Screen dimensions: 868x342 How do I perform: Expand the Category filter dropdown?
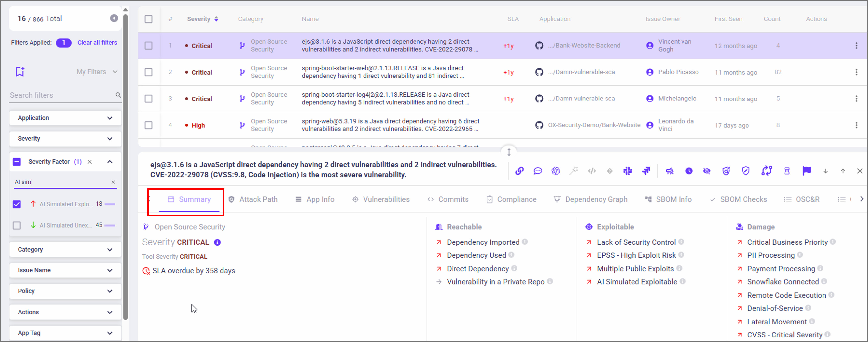click(x=65, y=249)
